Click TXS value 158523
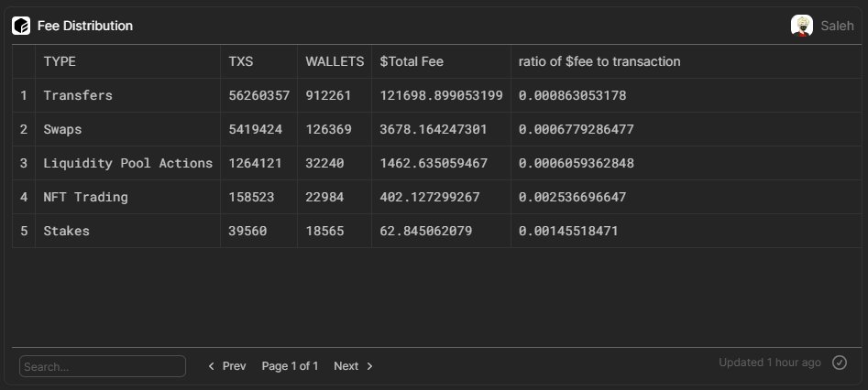 pyautogui.click(x=251, y=197)
